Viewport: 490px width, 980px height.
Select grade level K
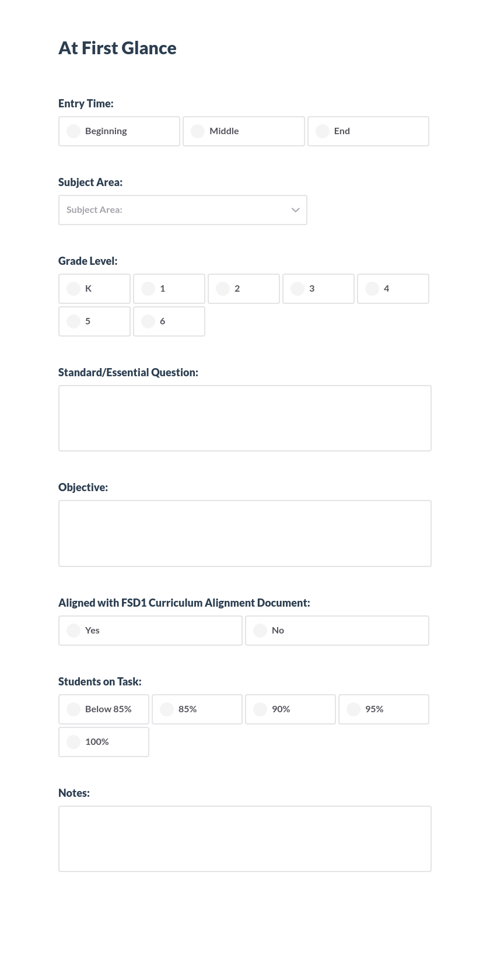(x=94, y=289)
